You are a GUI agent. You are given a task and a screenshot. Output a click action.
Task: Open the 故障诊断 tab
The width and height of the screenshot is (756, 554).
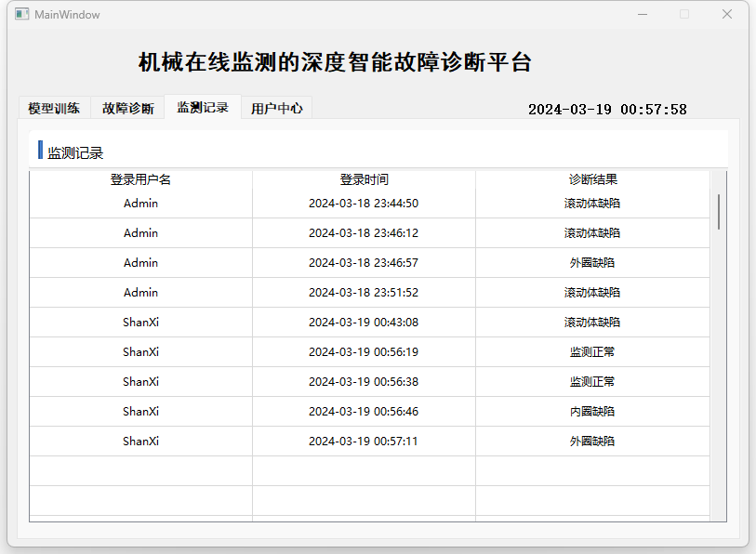tap(127, 108)
